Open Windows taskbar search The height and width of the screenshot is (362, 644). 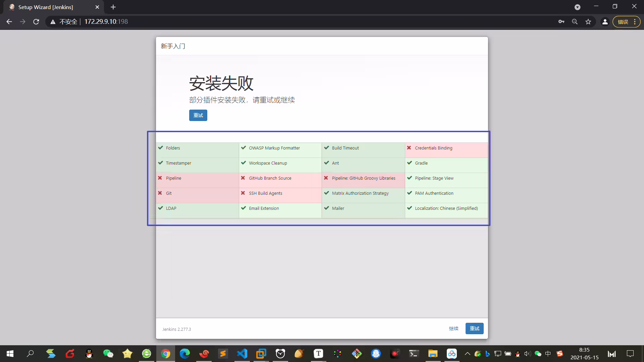point(30,354)
